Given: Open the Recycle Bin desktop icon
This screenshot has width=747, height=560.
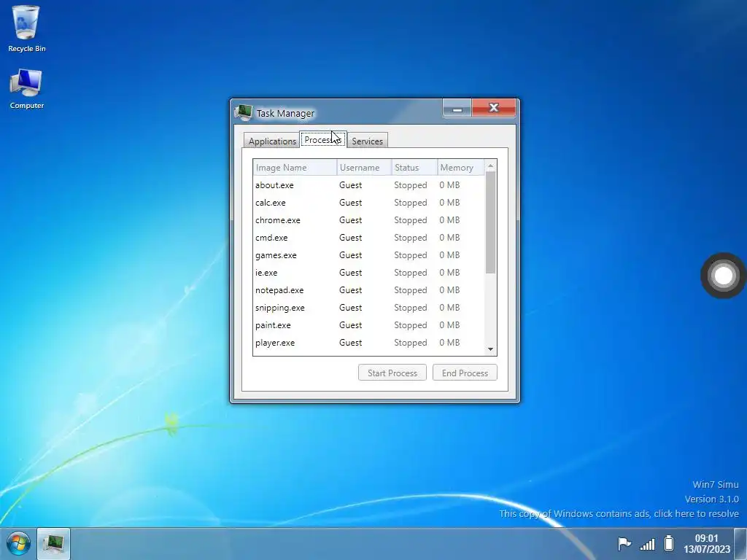Looking at the screenshot, I should [27, 28].
